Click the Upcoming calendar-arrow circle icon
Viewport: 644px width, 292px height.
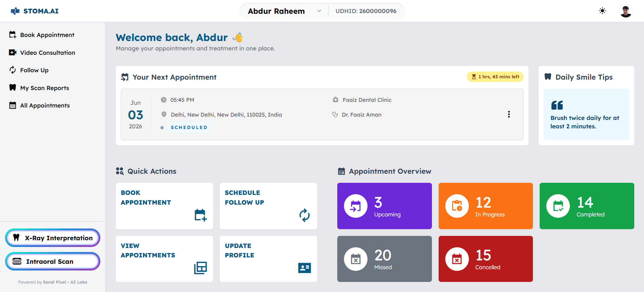[356, 206]
